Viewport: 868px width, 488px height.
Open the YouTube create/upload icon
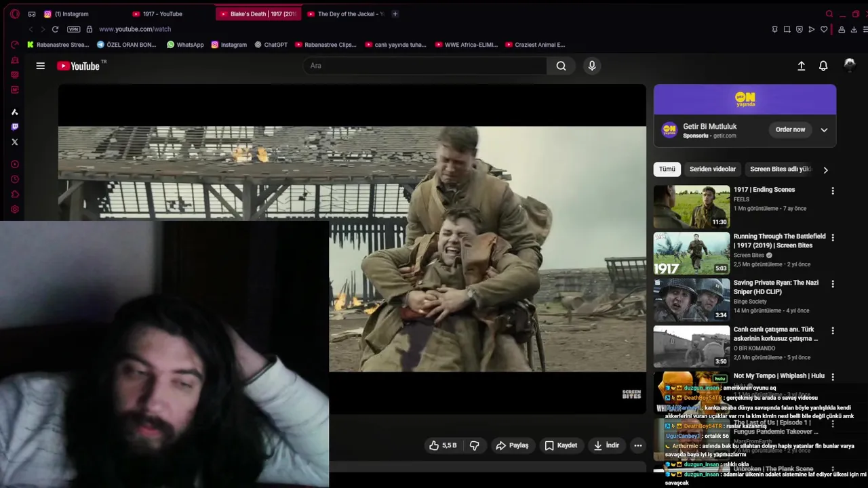[x=801, y=66]
